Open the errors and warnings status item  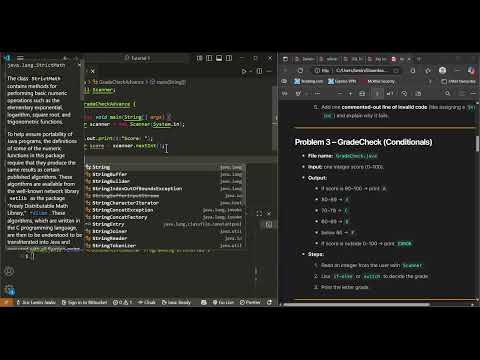[x=122, y=302]
